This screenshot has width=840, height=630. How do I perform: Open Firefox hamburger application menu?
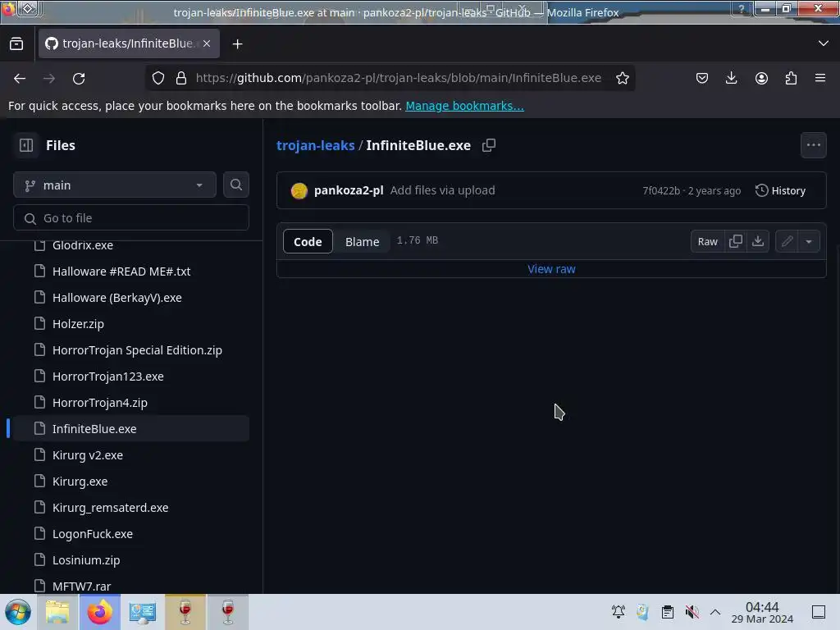[820, 78]
